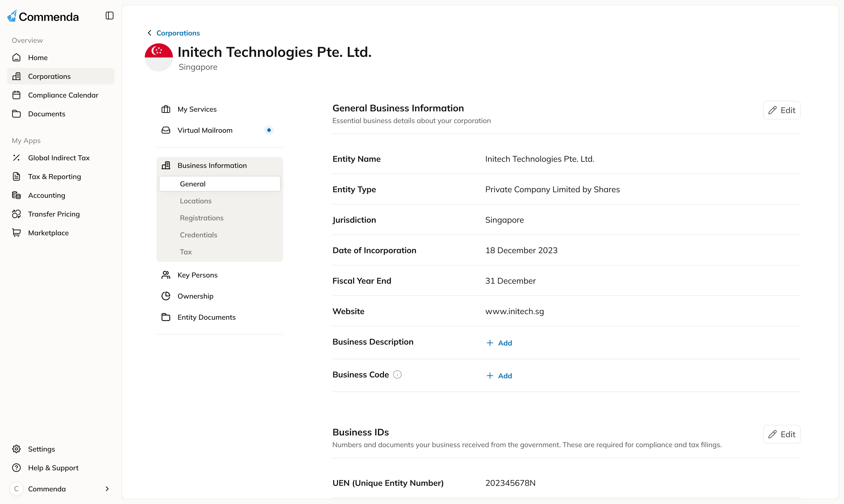Click the Settings gear icon
Screen dimensions: 844x504
click(x=16, y=449)
